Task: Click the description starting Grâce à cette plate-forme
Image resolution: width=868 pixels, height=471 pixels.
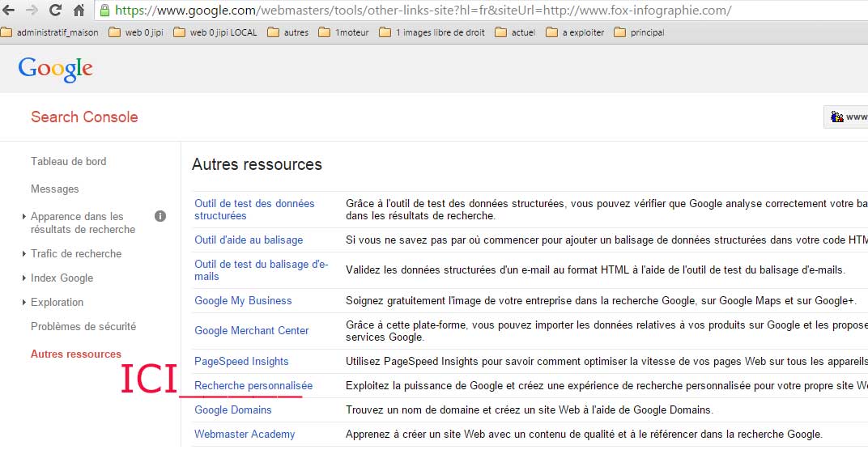Action: pos(606,331)
